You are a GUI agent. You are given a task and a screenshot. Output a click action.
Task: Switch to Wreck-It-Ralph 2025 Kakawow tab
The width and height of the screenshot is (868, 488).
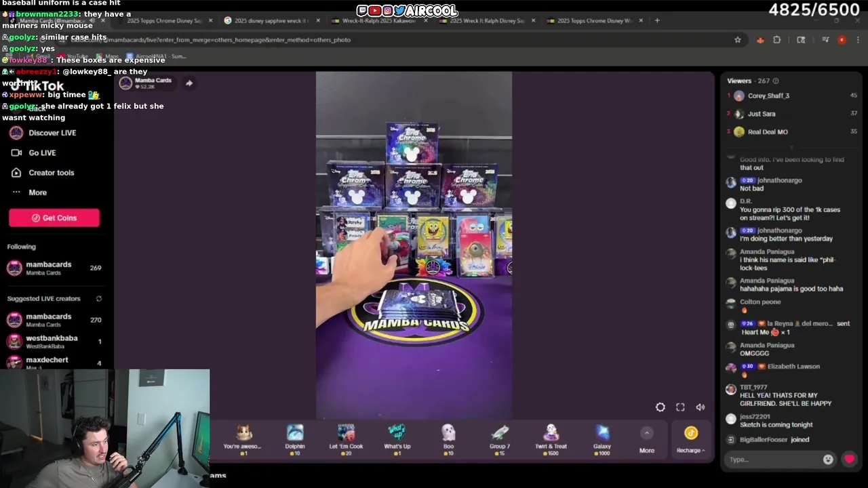tap(378, 20)
